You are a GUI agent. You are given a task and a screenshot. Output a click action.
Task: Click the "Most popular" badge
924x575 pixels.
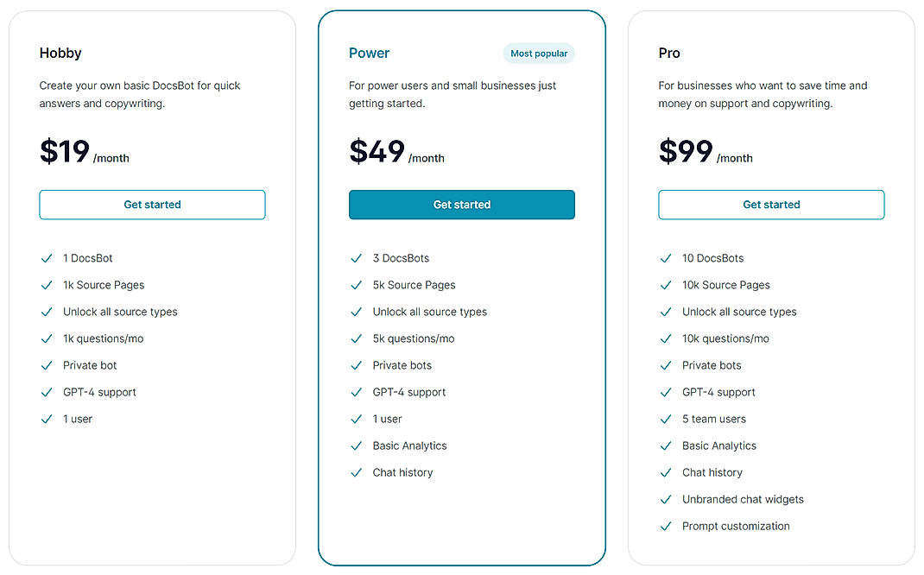(538, 53)
